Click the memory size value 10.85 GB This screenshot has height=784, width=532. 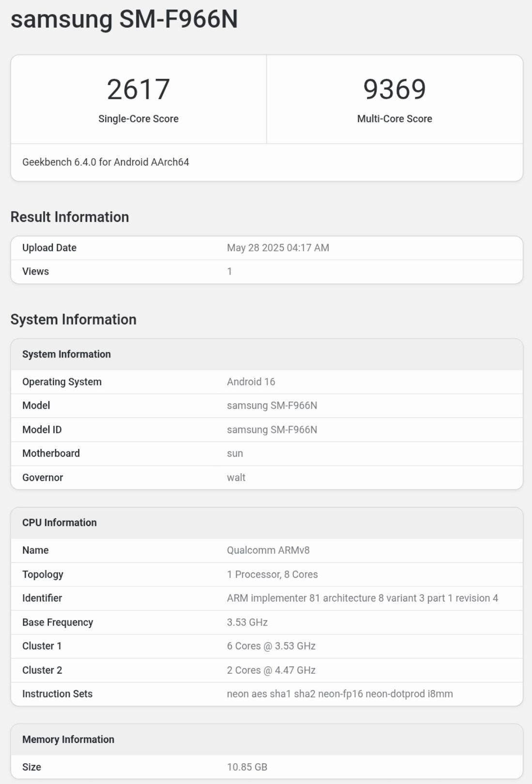point(247,767)
